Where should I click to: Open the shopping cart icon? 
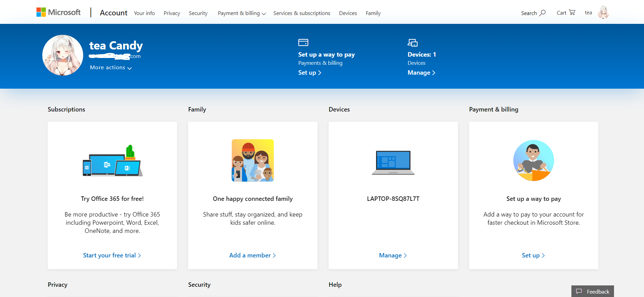572,12
